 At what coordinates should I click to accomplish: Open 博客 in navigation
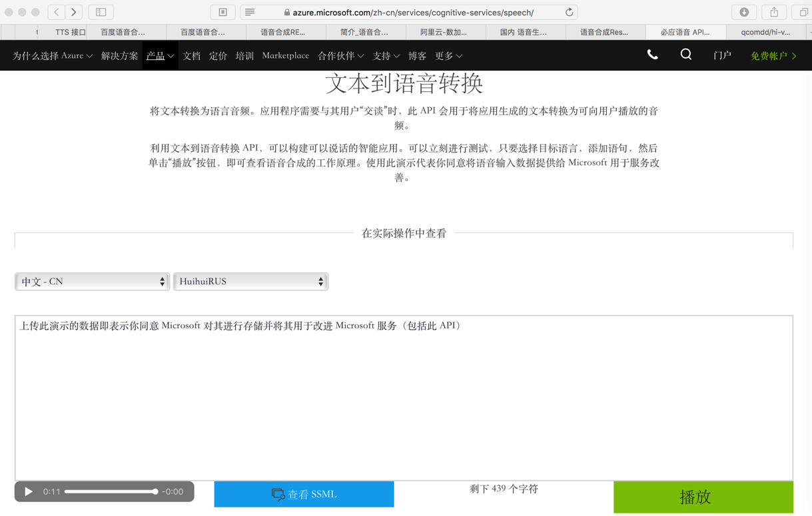pos(417,56)
